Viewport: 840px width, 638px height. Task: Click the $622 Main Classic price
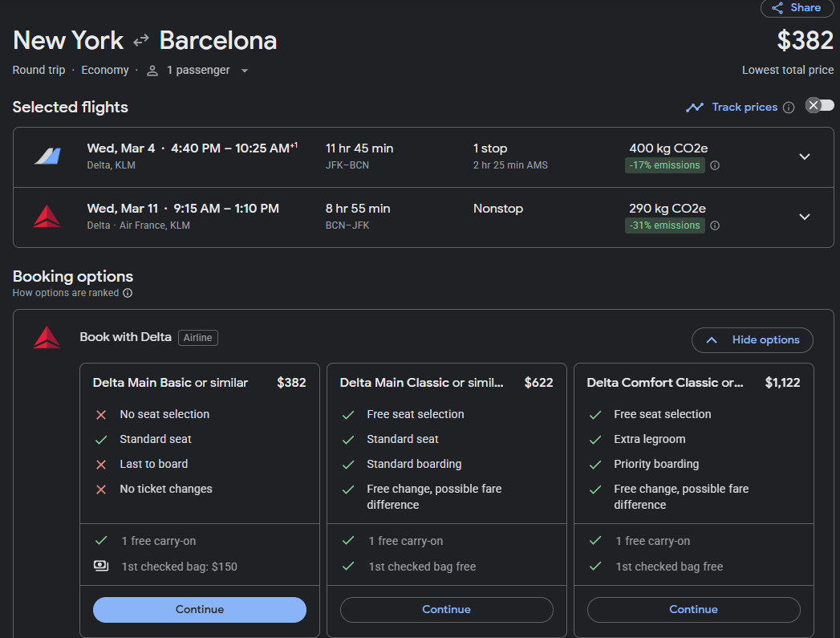coord(538,383)
